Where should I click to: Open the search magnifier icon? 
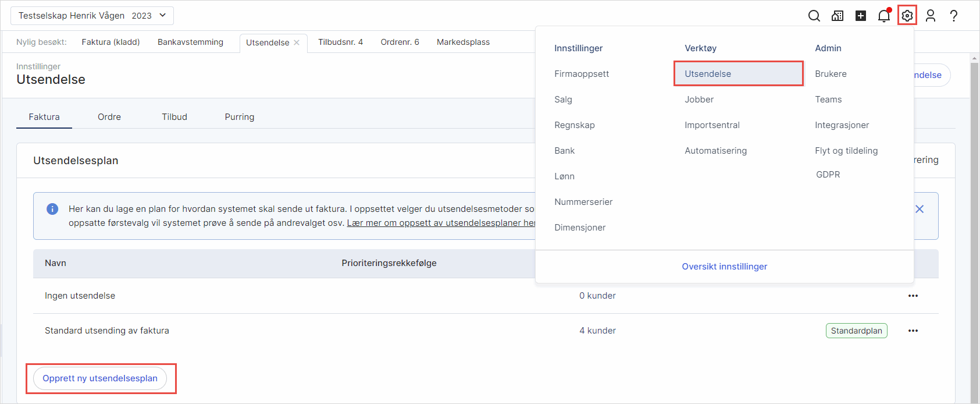[x=814, y=16]
